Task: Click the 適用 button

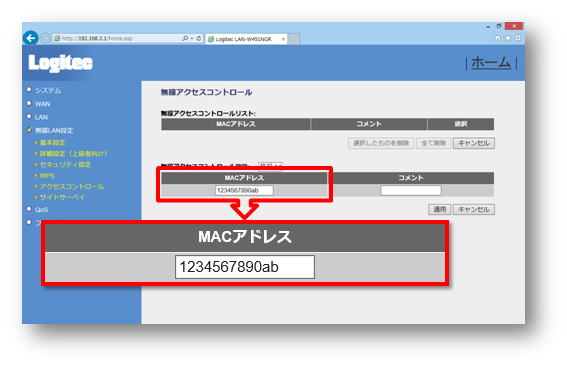Action: 440,209
